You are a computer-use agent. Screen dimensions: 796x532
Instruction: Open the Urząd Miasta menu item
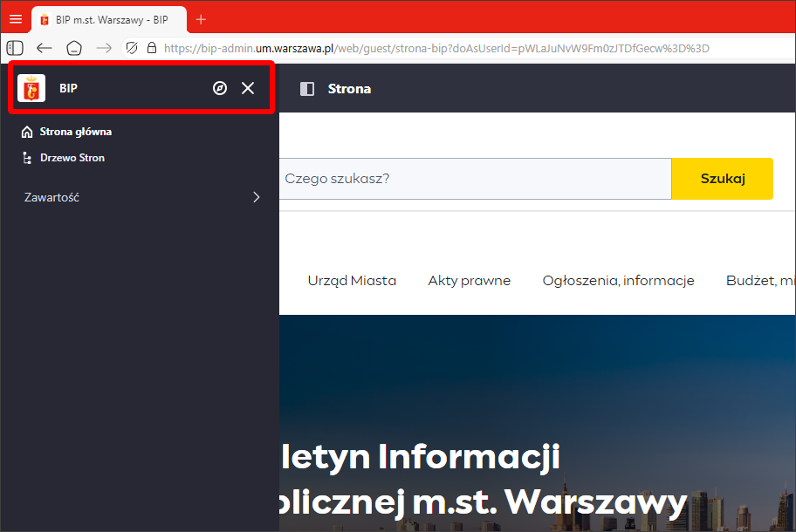352,281
